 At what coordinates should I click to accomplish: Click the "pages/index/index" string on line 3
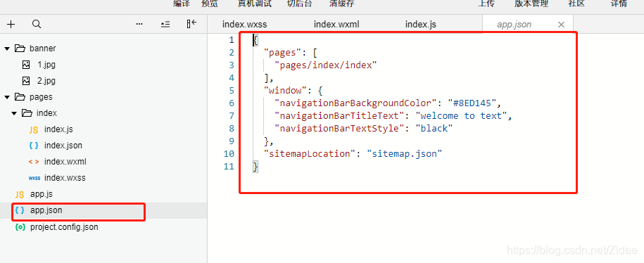326,65
